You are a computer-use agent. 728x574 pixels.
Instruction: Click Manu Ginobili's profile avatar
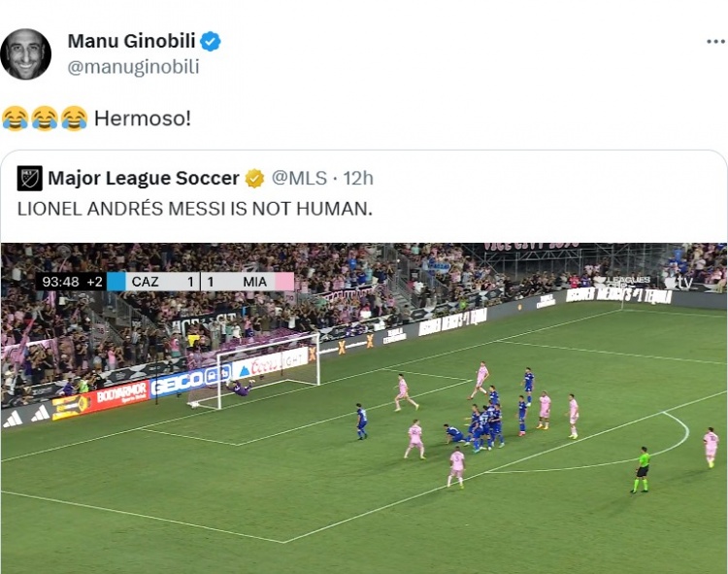(25, 53)
